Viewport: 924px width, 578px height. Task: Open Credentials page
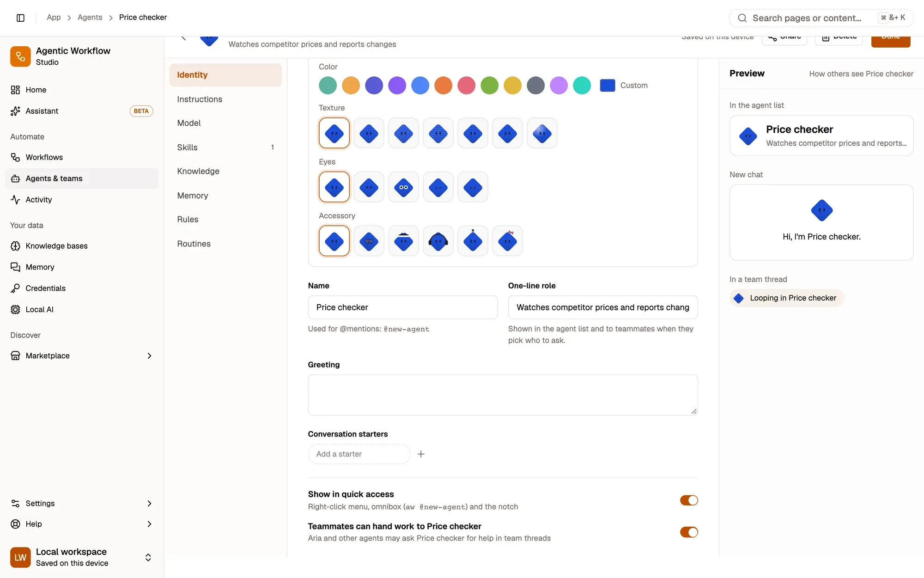[x=82, y=288]
